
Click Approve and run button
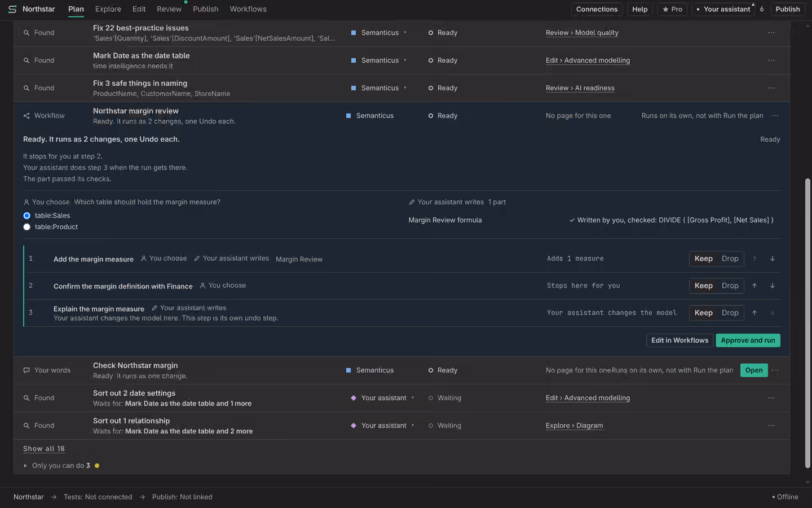(748, 340)
